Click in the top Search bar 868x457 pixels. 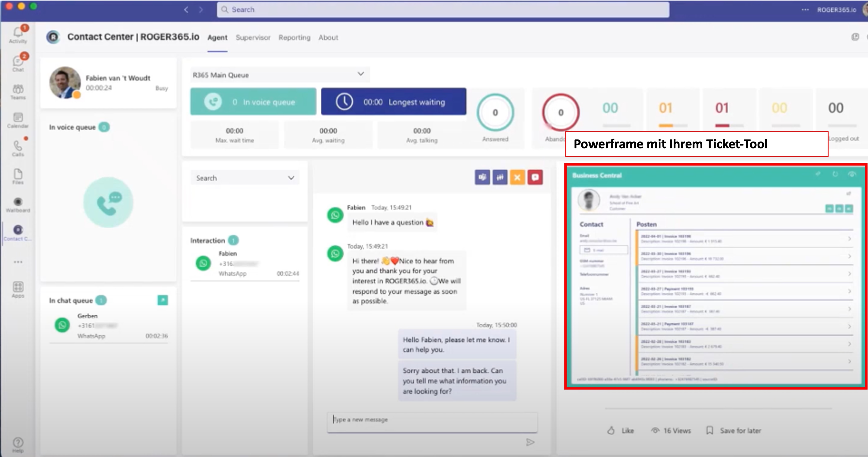pos(443,10)
